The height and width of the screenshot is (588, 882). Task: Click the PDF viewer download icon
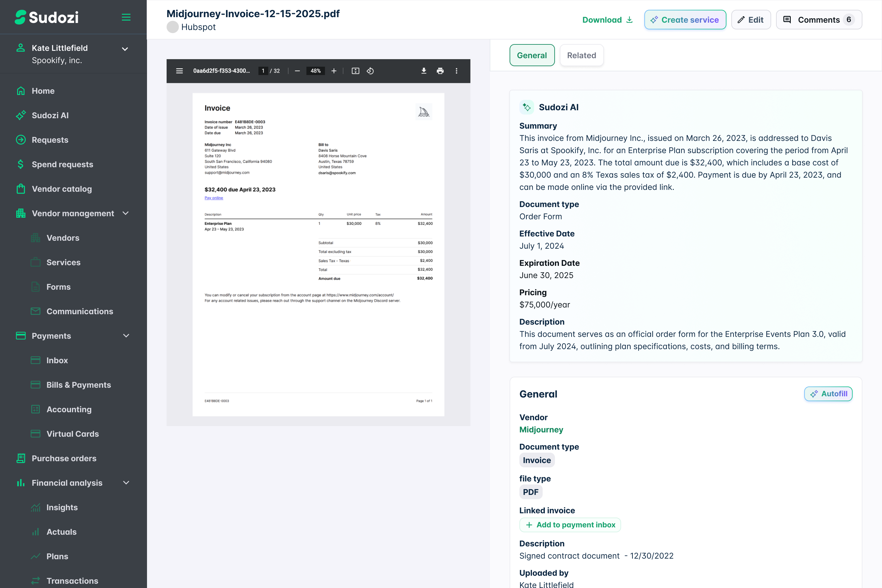point(424,71)
